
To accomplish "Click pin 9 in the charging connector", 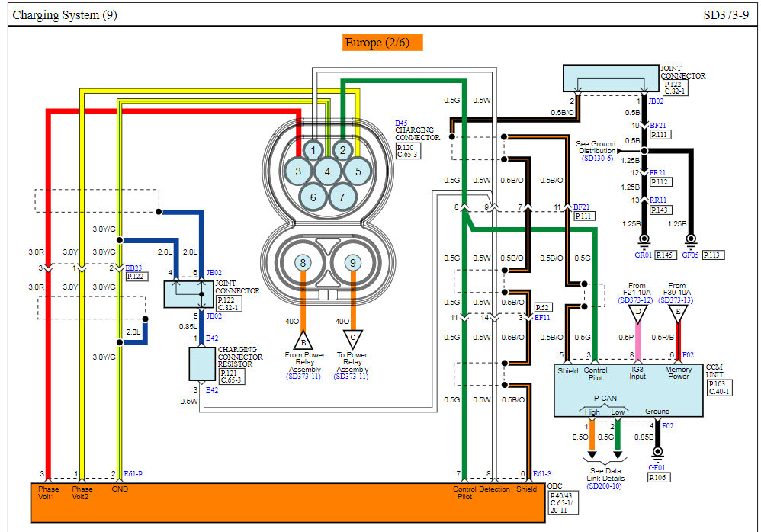I will [x=352, y=263].
